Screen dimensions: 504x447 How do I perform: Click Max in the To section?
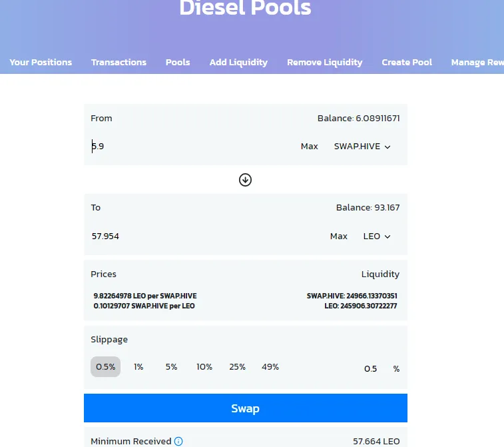[338, 236]
